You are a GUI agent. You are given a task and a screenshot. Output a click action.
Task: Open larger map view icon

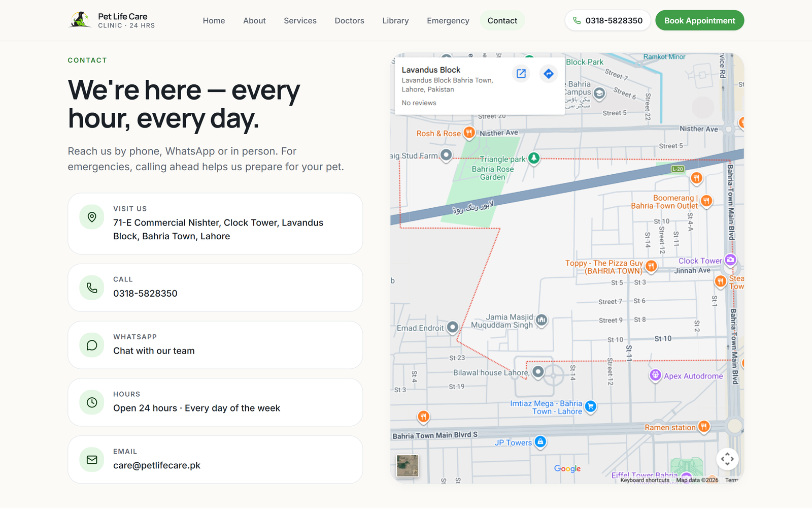pyautogui.click(x=521, y=74)
